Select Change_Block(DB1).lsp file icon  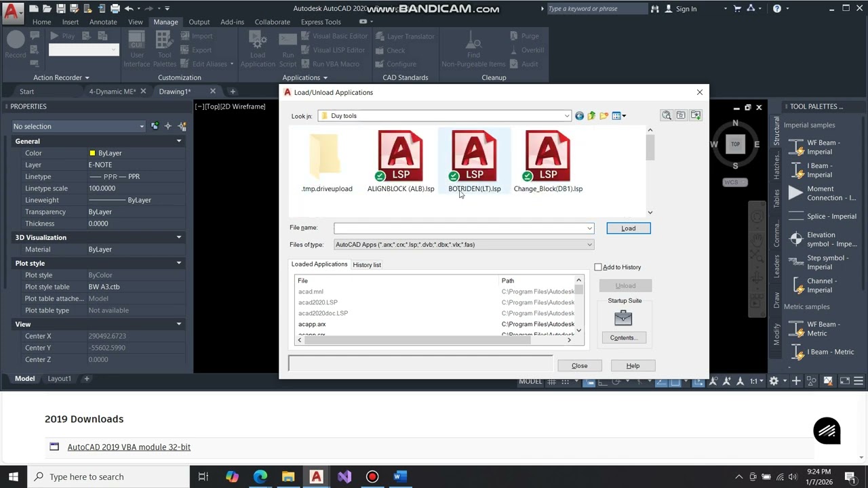coord(547,157)
